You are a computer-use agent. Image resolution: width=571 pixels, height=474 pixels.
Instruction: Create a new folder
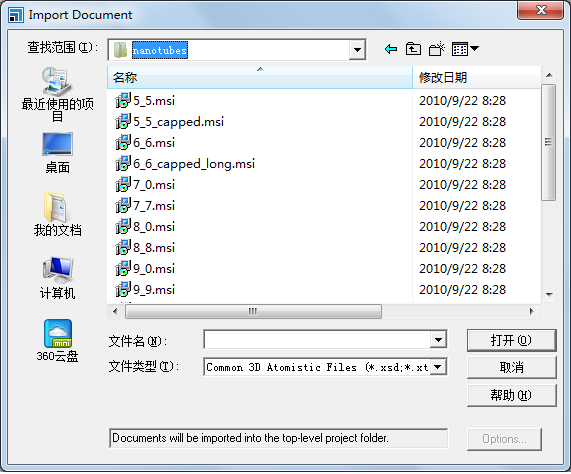tap(437, 49)
